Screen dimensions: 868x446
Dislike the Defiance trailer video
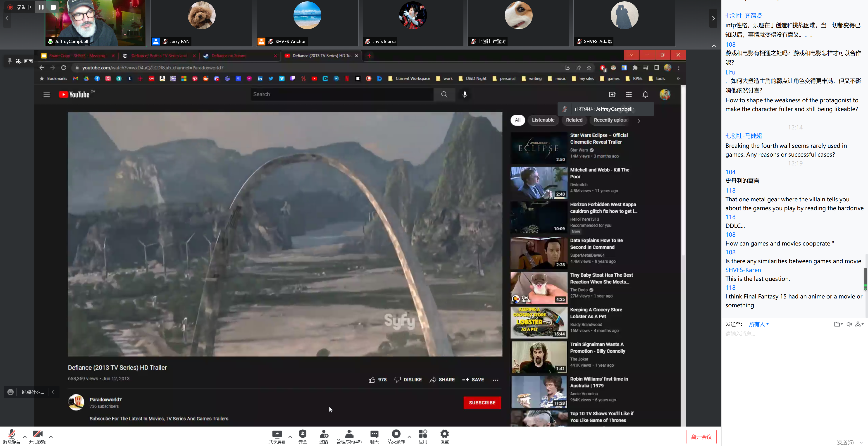[408, 380]
